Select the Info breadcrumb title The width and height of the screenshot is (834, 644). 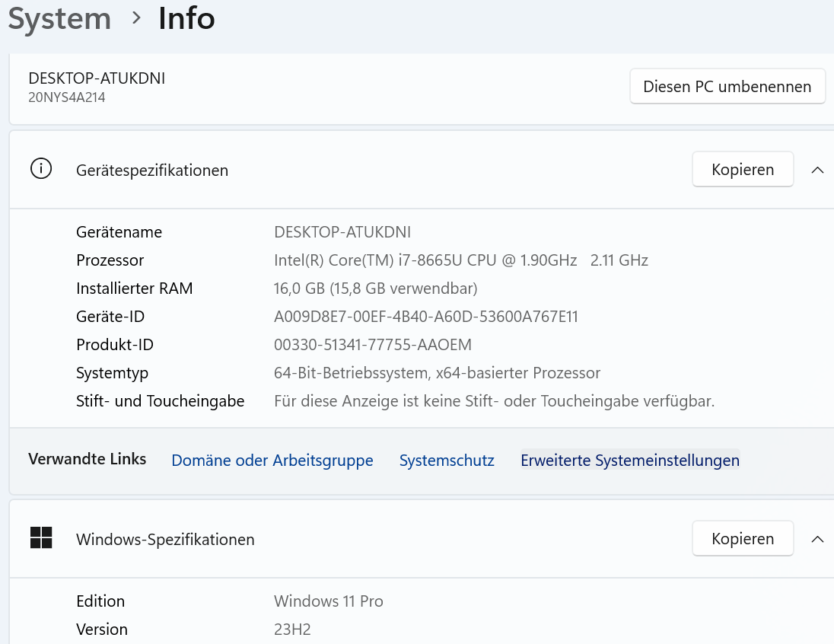pos(186,18)
